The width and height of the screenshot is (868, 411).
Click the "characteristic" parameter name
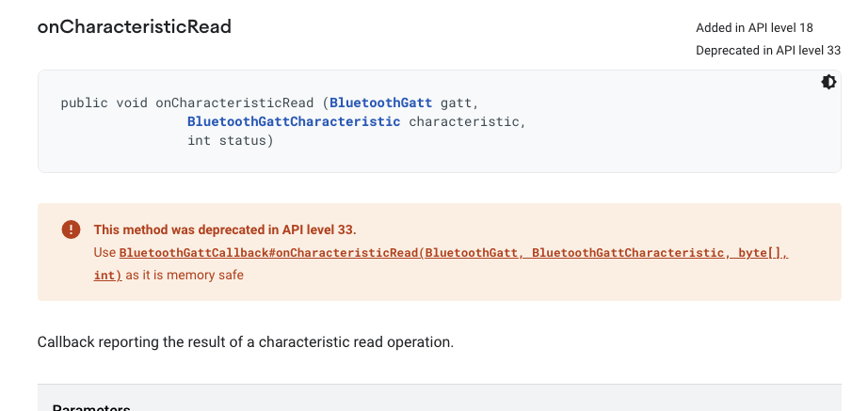(x=464, y=121)
